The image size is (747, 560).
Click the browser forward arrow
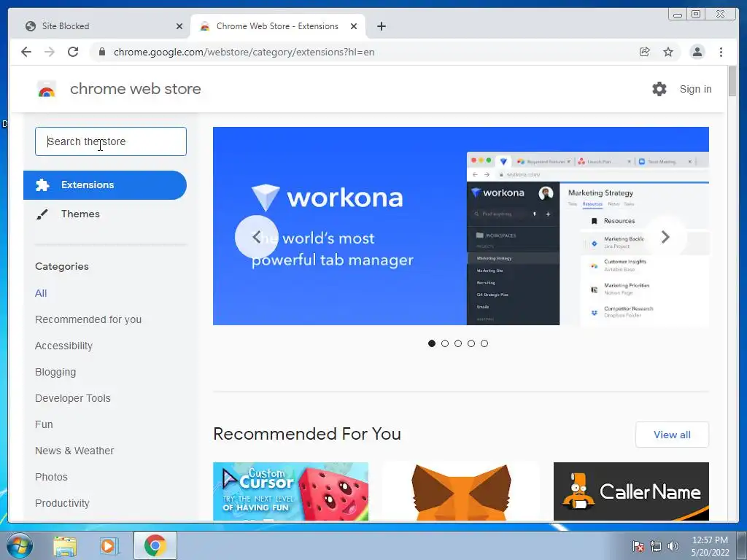click(x=50, y=52)
